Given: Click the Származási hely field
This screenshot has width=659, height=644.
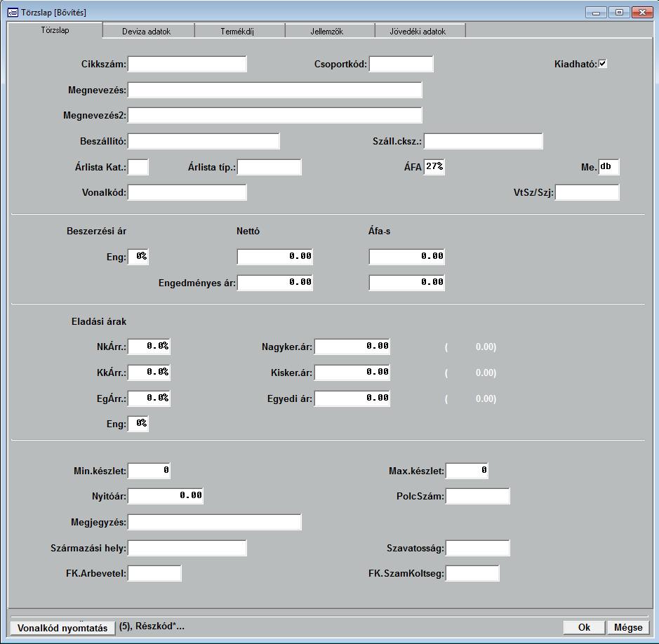Looking at the screenshot, I should [187, 548].
